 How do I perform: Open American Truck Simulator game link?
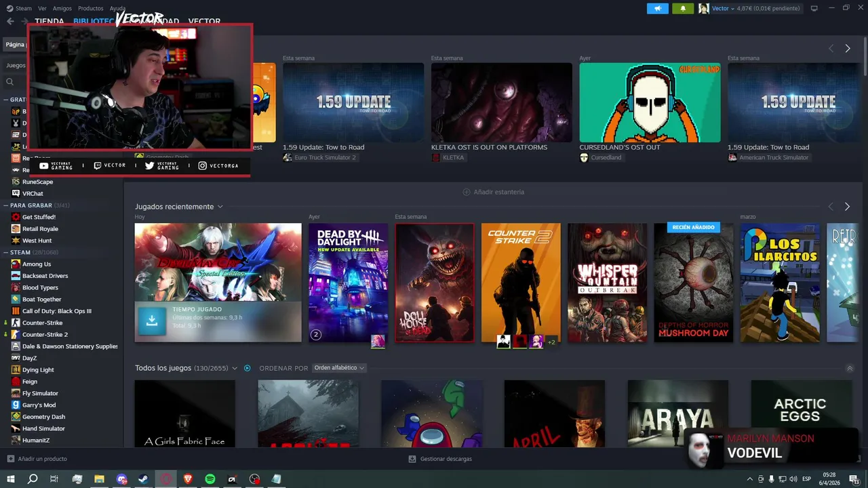click(x=768, y=157)
